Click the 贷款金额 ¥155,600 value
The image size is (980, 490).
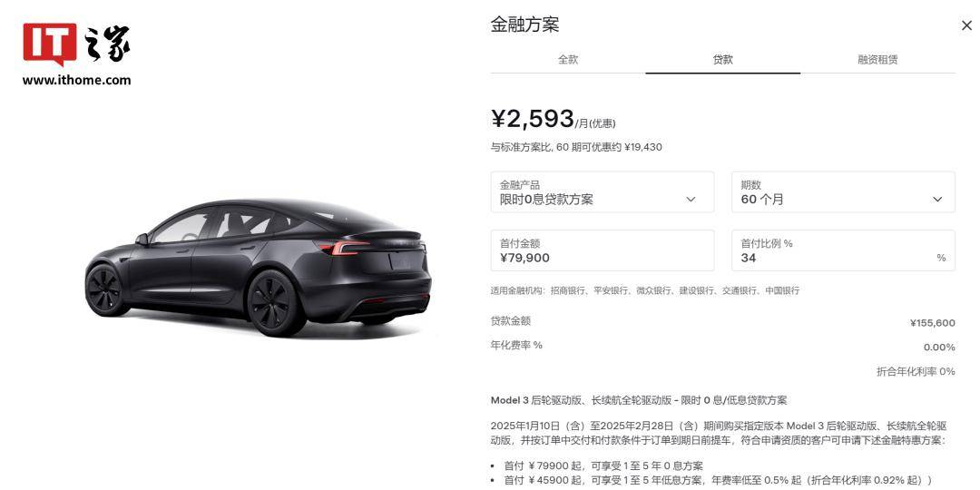(x=933, y=323)
